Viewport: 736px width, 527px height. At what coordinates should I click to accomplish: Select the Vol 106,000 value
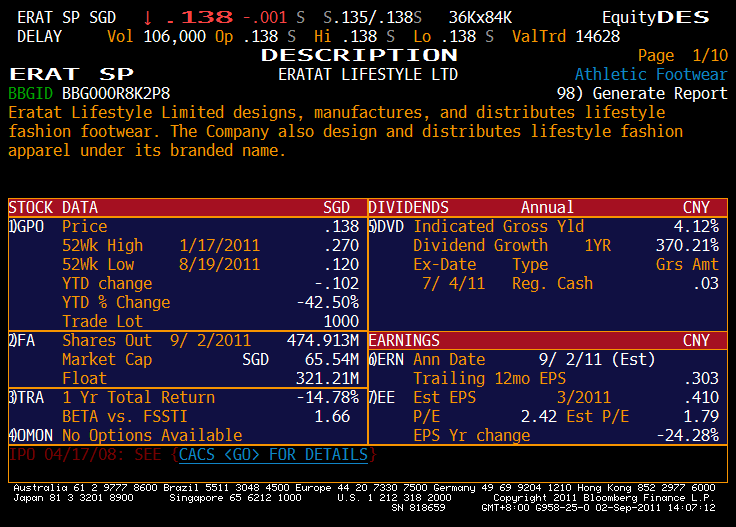[x=175, y=37]
